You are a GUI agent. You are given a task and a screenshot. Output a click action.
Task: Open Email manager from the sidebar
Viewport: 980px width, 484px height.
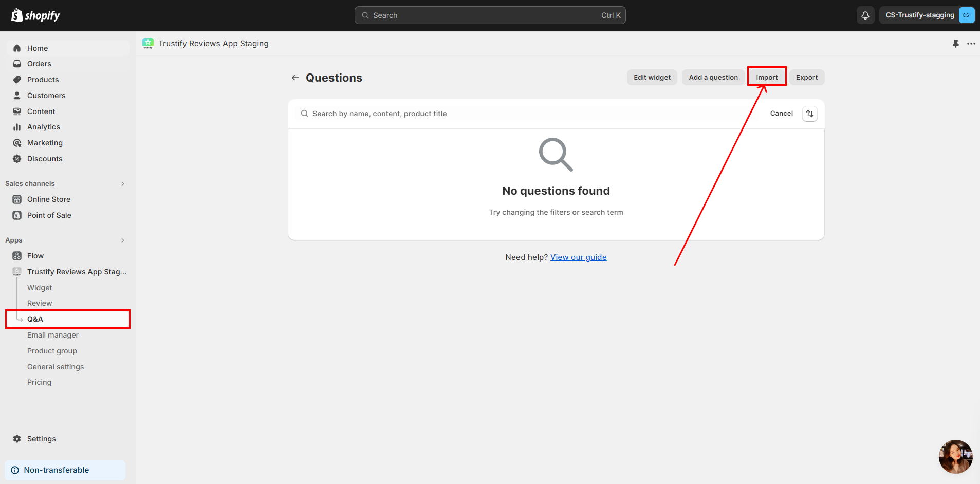[52, 334]
